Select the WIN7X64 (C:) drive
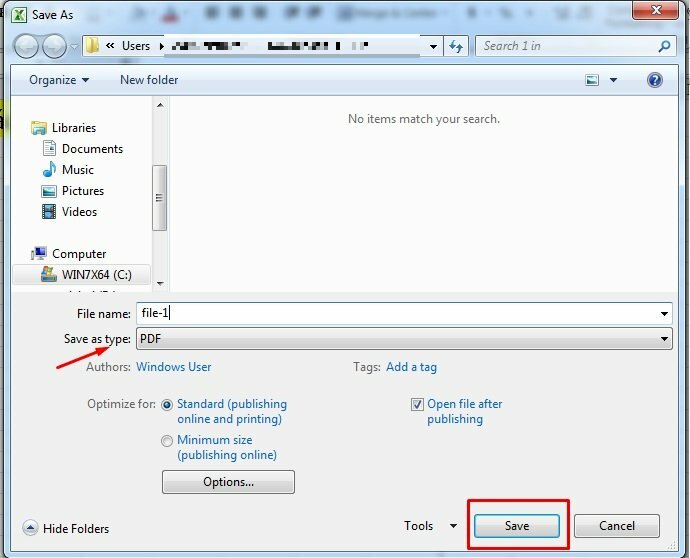Viewport: 690px width, 558px height. [x=81, y=275]
